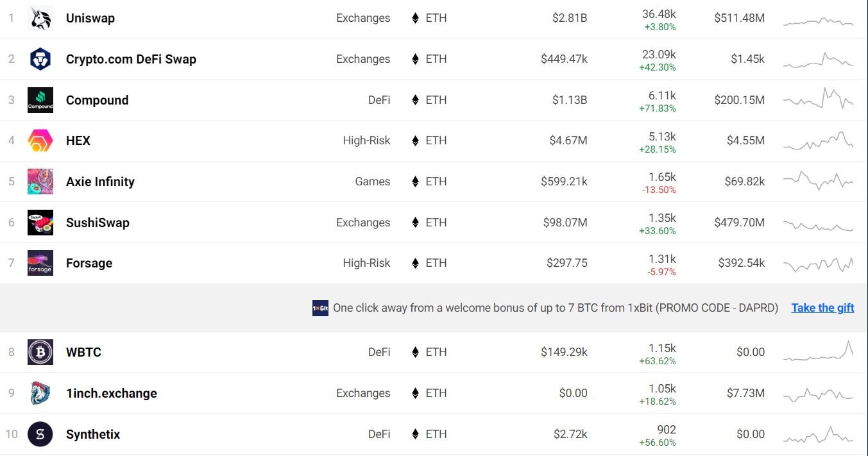The image size is (868, 456).
Task: Click the WBTC bitcoin logo
Action: pos(40,352)
